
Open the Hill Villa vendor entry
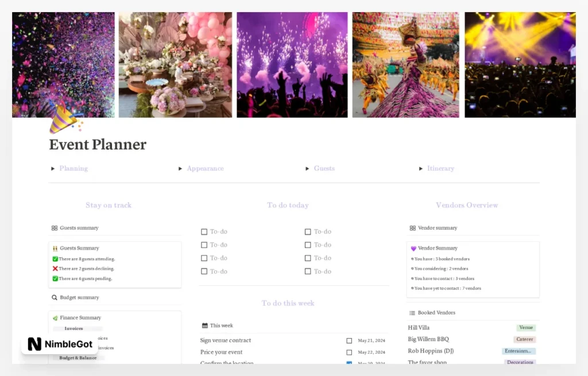click(x=419, y=328)
